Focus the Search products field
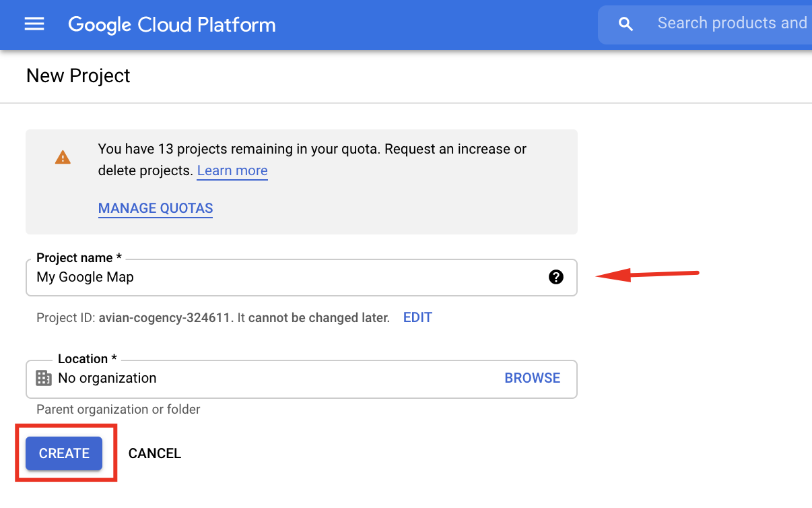The image size is (812, 508). (731, 24)
